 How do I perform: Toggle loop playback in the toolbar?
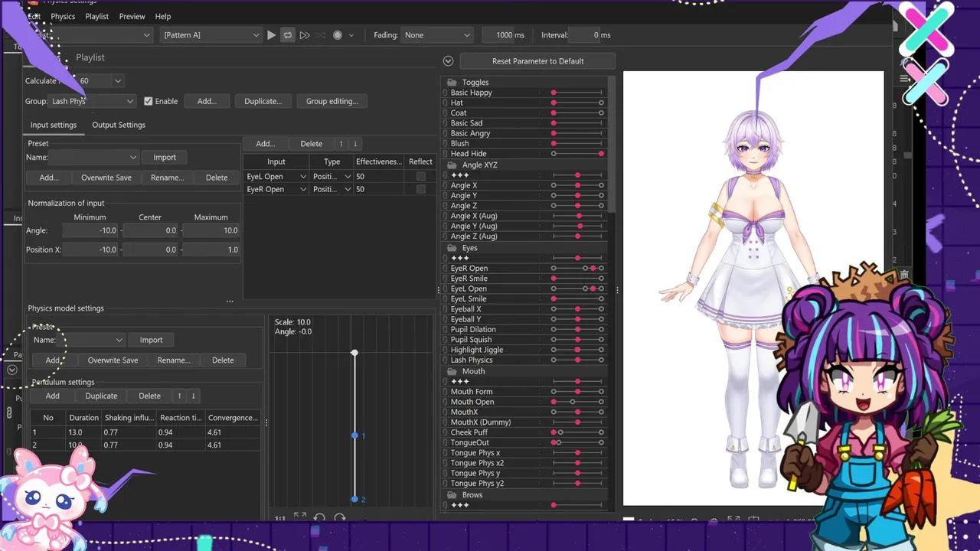tap(288, 34)
